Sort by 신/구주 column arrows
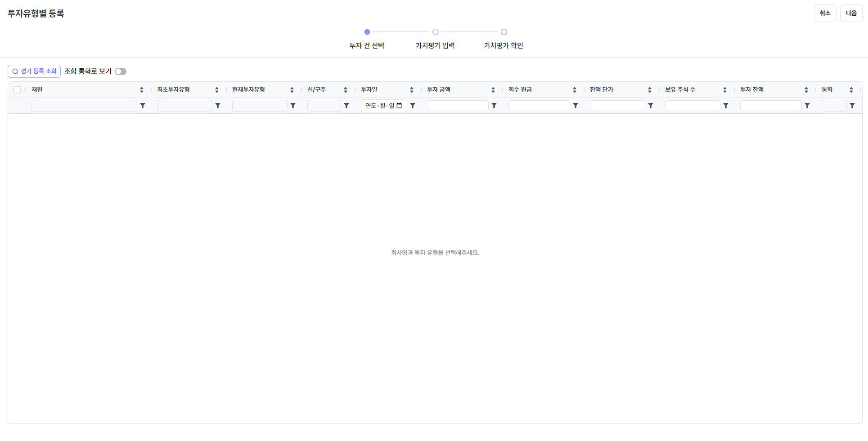The image size is (868, 441). coord(346,90)
